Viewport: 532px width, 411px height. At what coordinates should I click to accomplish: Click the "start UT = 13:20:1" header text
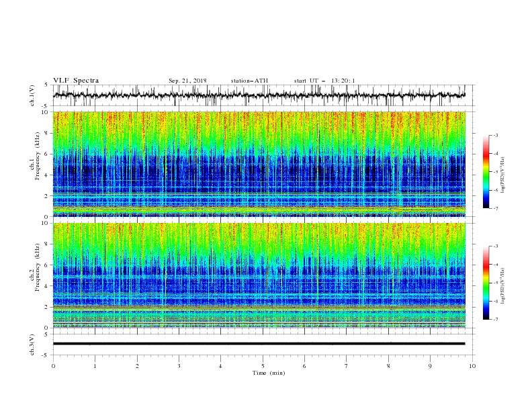tap(324, 81)
